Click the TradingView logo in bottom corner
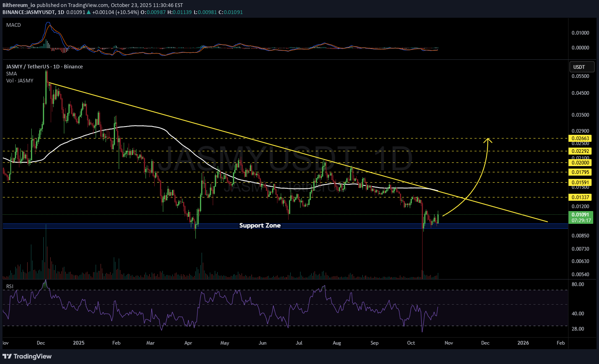 coord(27,356)
